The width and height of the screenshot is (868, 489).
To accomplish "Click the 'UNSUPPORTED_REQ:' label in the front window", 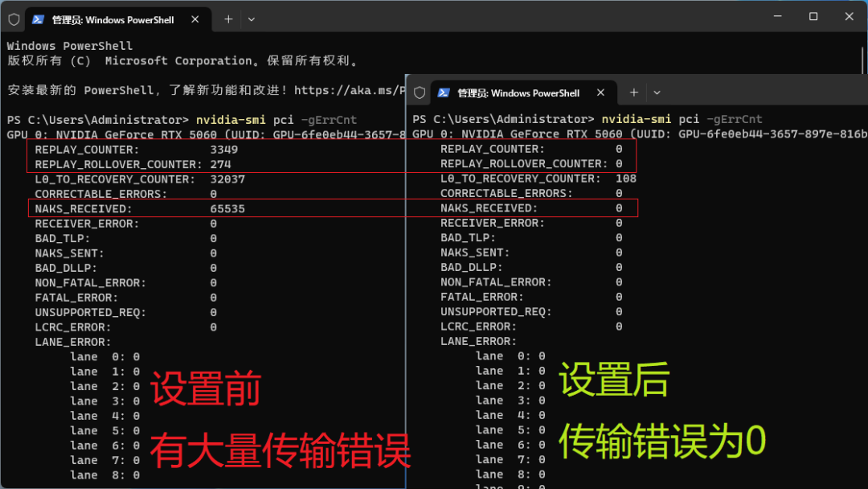I will tap(496, 312).
